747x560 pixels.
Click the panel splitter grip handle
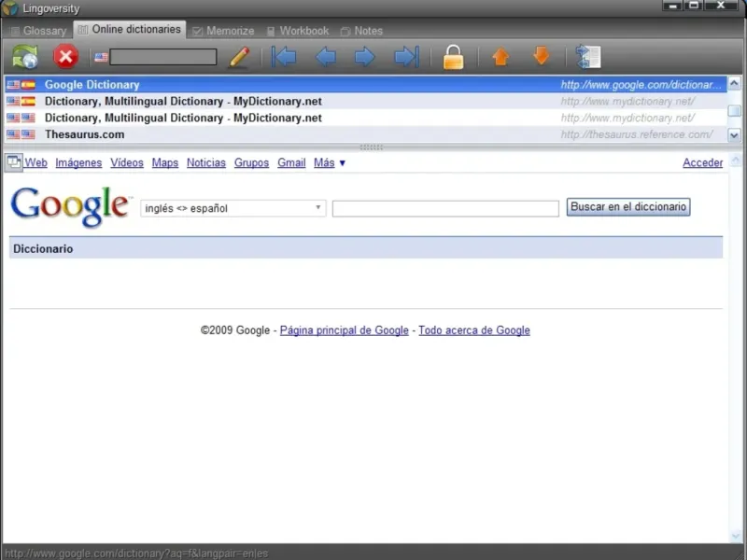(x=371, y=147)
